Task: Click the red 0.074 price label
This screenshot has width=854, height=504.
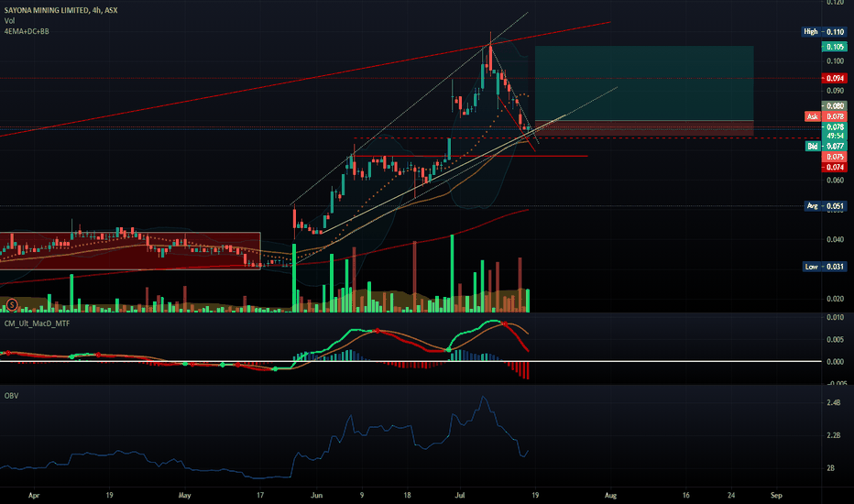Action: (x=834, y=168)
